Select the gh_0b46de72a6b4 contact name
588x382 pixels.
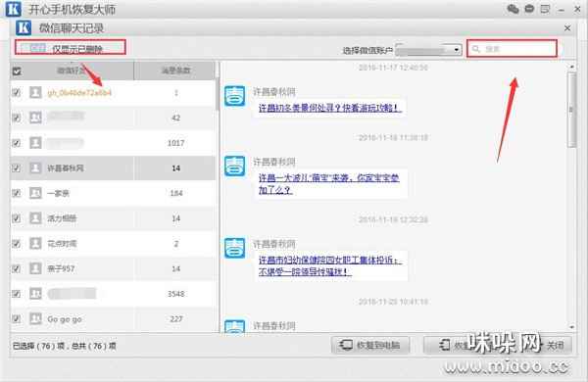[79, 93]
